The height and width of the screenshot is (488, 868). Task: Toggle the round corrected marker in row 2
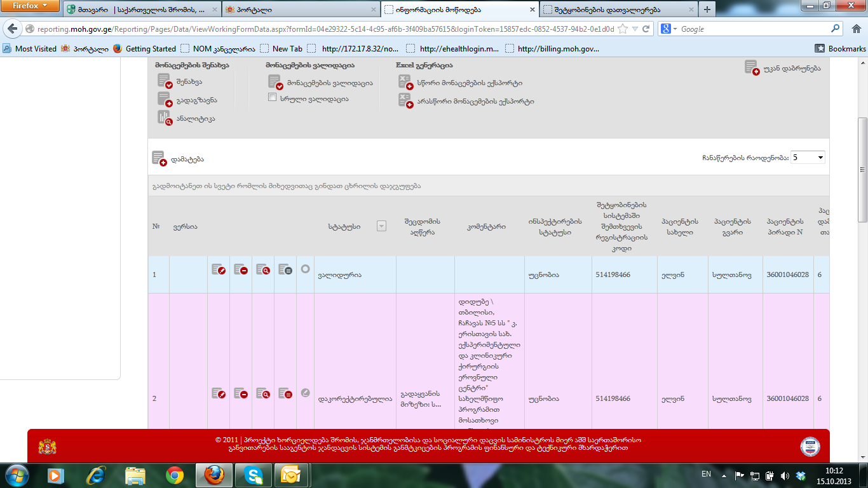pos(305,393)
